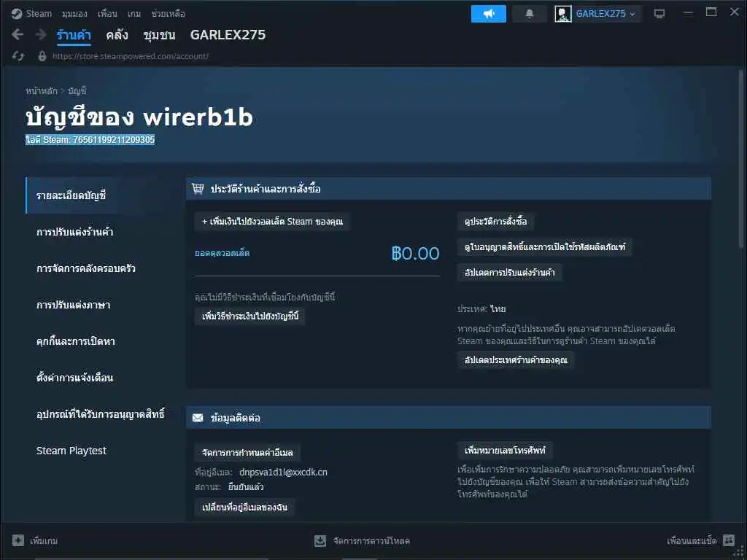The width and height of the screenshot is (747, 560).
Task: Click the add game plus icon
Action: point(18,540)
